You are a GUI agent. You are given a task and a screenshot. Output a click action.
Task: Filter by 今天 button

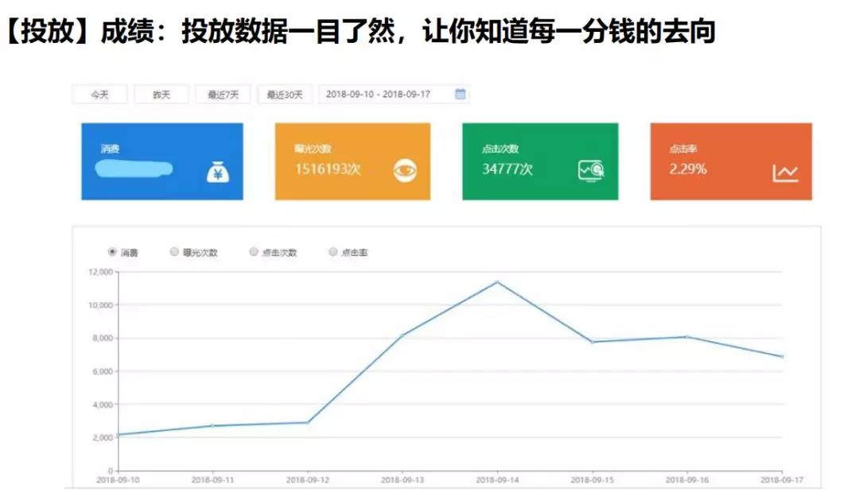(x=99, y=95)
